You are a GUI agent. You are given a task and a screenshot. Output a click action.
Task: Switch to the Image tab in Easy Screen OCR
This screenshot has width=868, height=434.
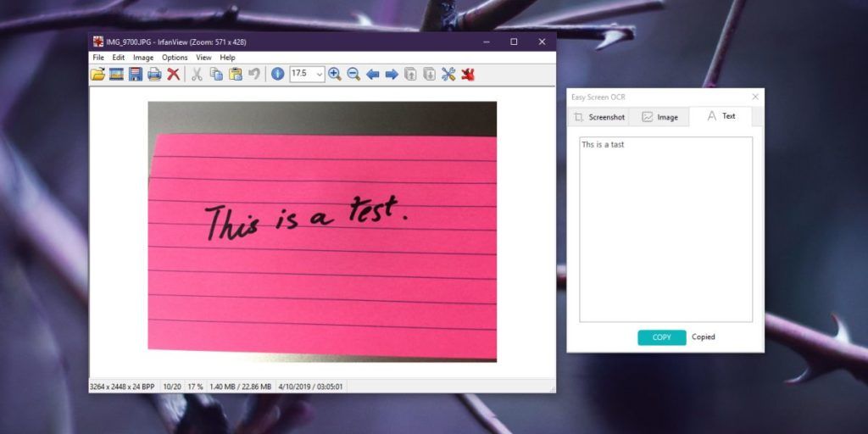tap(659, 117)
